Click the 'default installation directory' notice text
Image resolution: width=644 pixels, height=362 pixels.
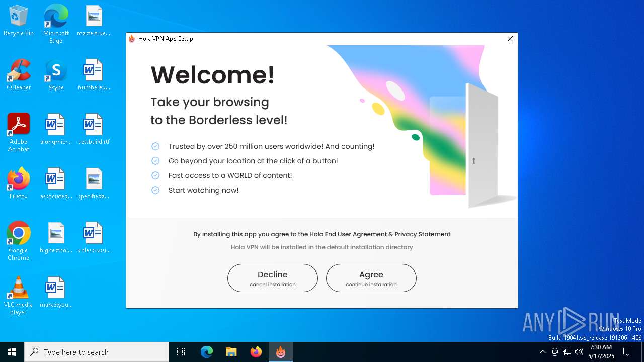(x=322, y=247)
